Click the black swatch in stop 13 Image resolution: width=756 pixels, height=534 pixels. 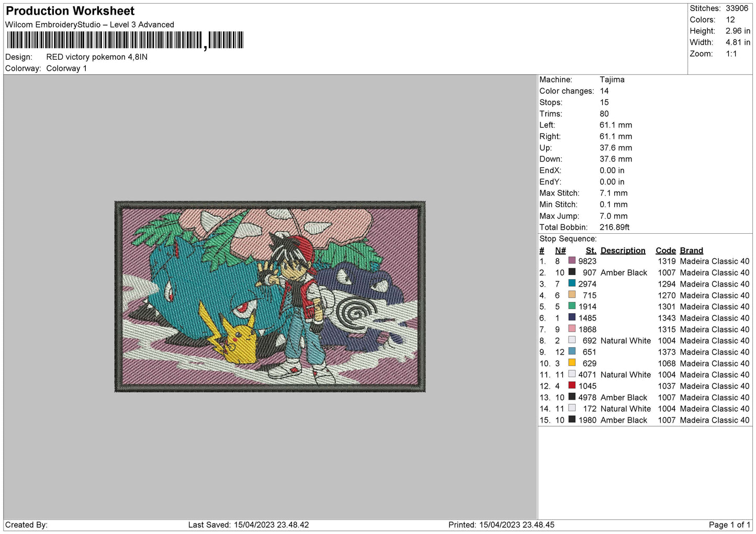pos(572,397)
